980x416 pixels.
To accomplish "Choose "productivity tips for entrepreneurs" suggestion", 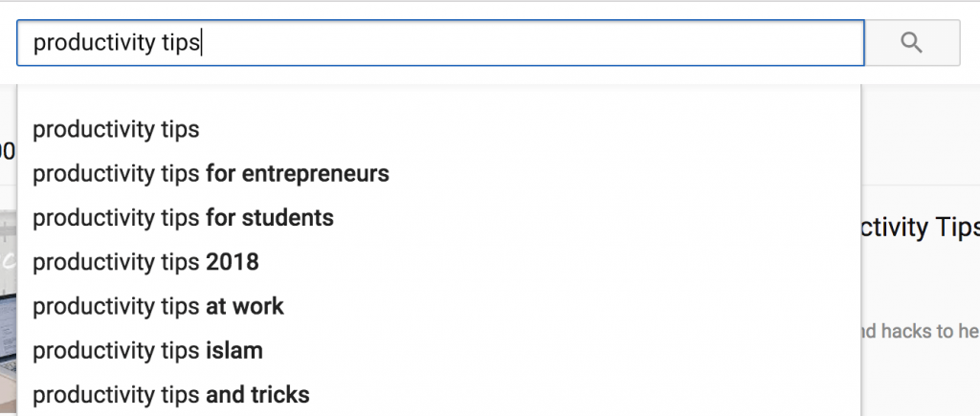I will pyautogui.click(x=211, y=174).
